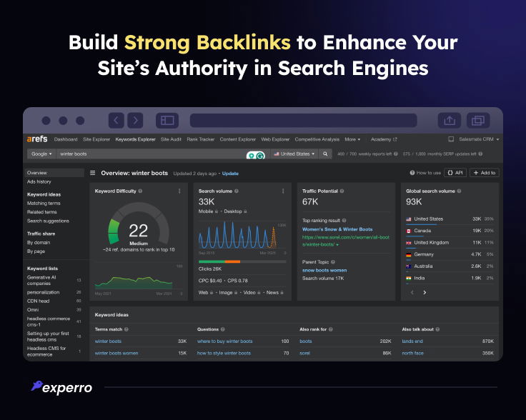Image resolution: width=526 pixels, height=420 pixels.
Task: Open Matching terms in the sidebar
Action: [x=44, y=203]
